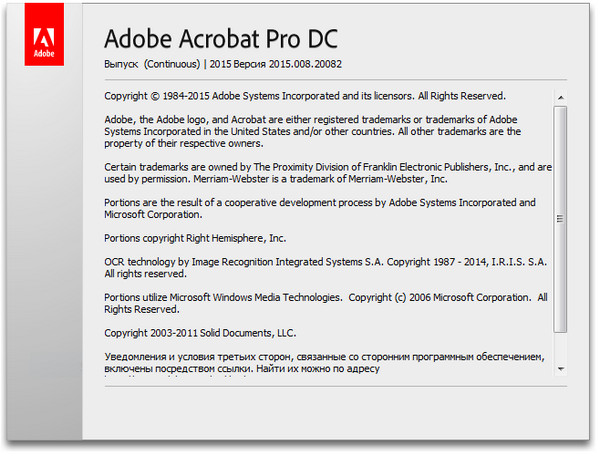Click the Russian third-party notices paragraph
This screenshot has height=456, width=600.
click(x=323, y=362)
